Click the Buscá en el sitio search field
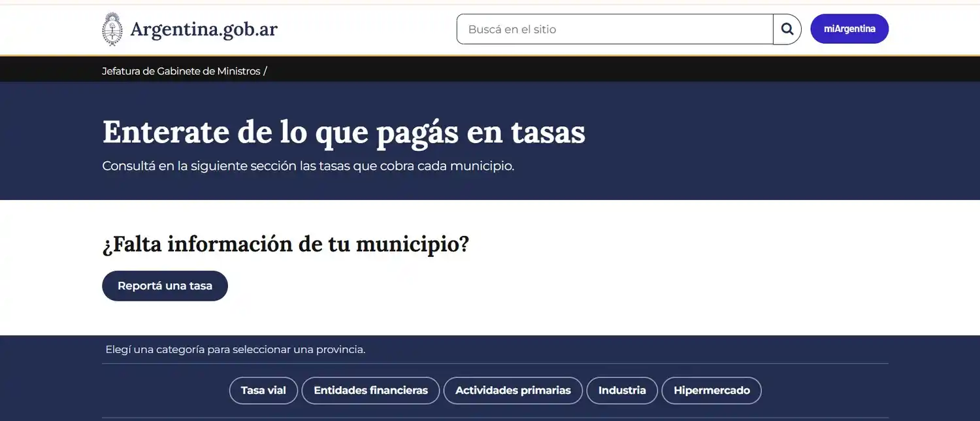 (614, 29)
